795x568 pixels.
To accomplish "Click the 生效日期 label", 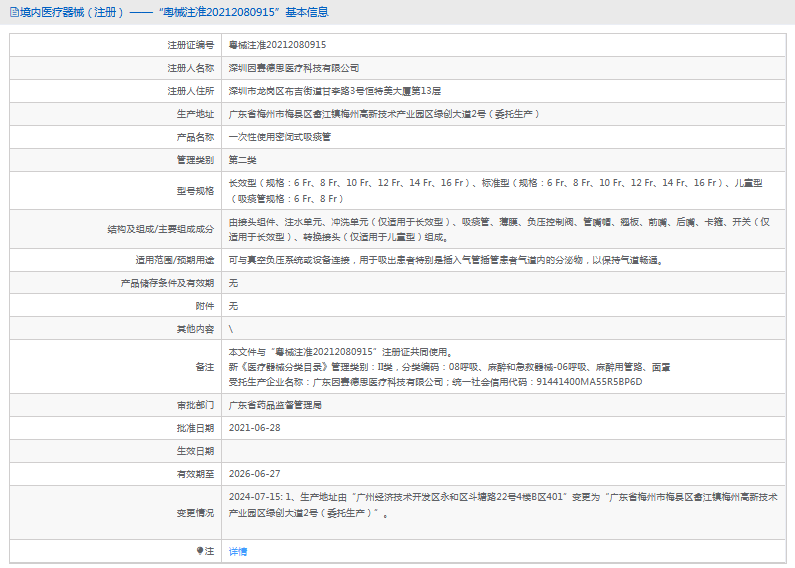I will tap(195, 451).
